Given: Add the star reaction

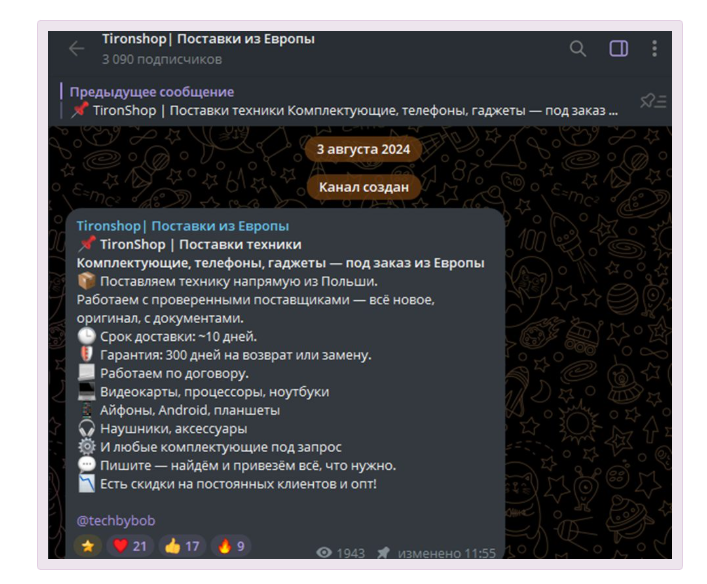Looking at the screenshot, I should [x=88, y=546].
